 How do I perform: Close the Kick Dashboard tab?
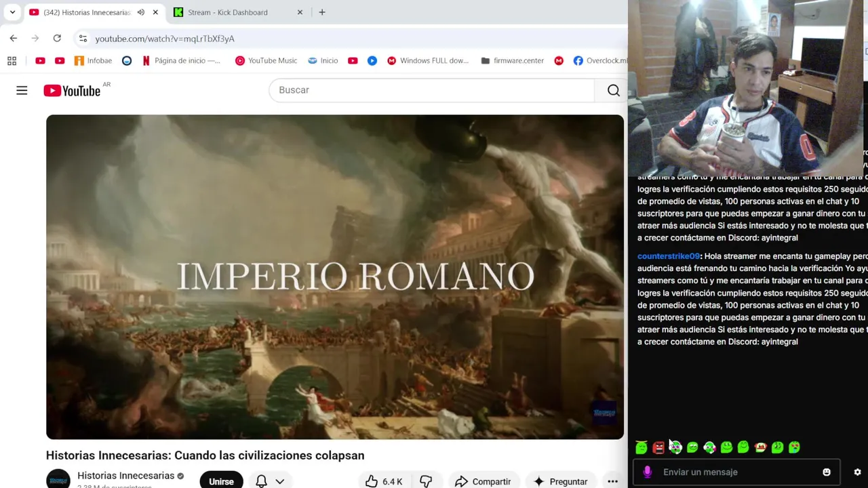(300, 12)
